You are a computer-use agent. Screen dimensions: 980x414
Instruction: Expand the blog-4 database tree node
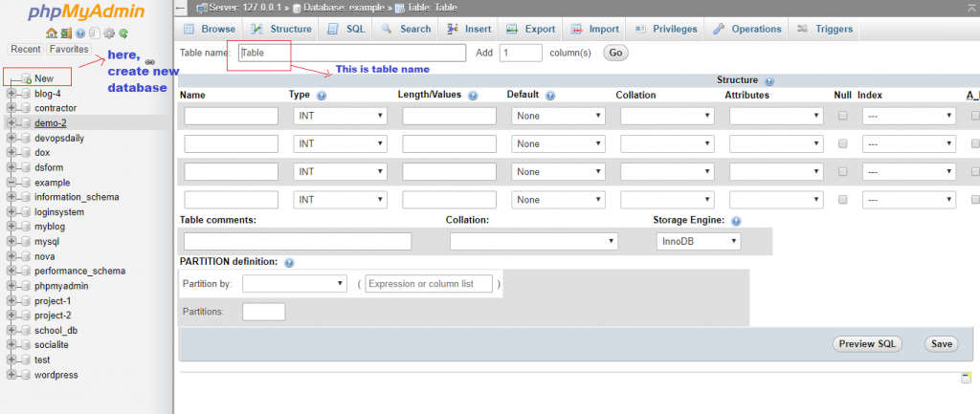11,94
